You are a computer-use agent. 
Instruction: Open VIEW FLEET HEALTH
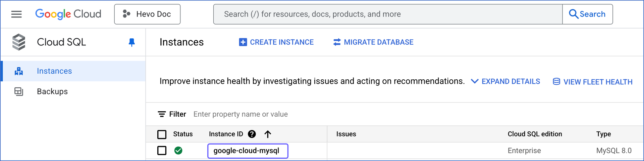(593, 82)
